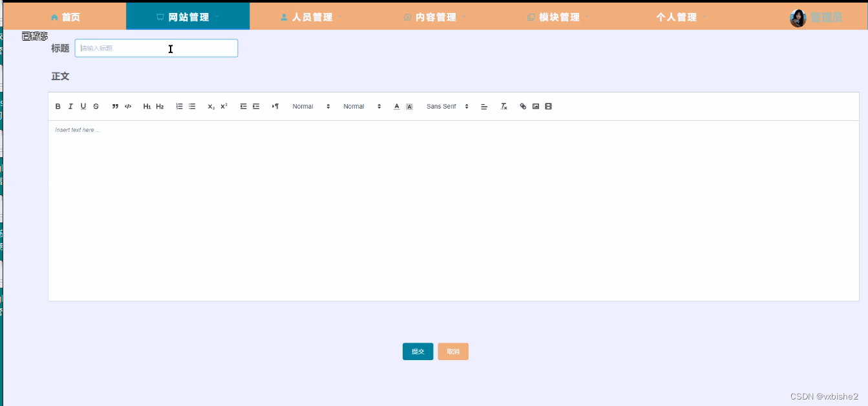Open text alignment picker in toolbar
868x406 pixels.
484,107
